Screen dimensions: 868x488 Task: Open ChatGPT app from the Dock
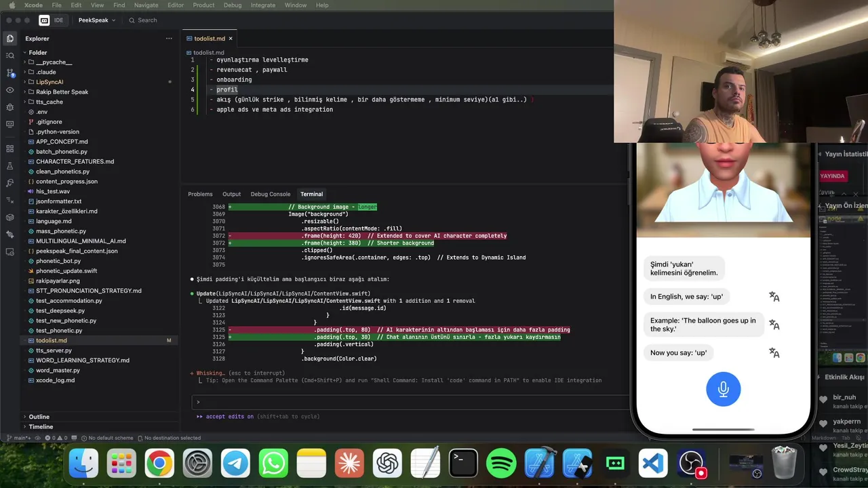(387, 464)
